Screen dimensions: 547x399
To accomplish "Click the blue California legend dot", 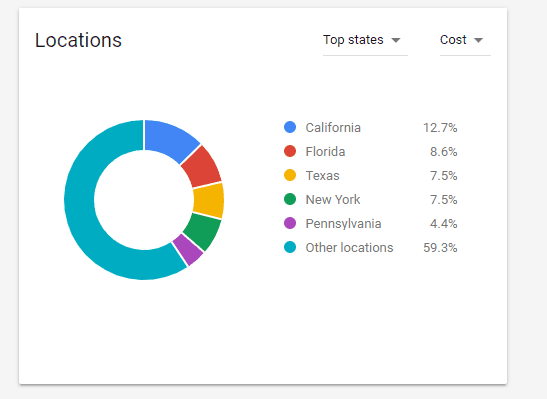I will point(290,127).
